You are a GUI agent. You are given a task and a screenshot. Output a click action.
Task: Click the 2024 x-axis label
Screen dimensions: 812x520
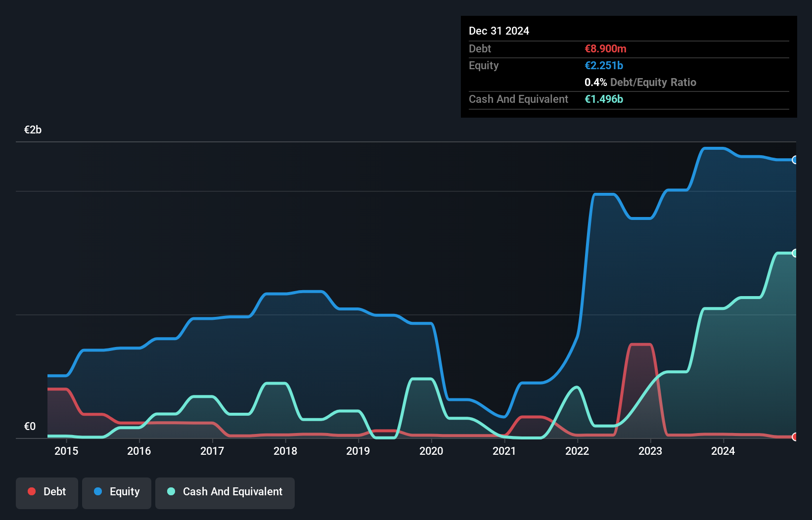coord(723,451)
